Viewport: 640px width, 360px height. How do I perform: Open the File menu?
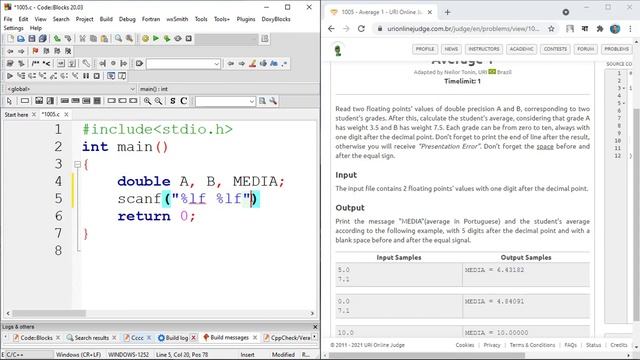click(8, 19)
